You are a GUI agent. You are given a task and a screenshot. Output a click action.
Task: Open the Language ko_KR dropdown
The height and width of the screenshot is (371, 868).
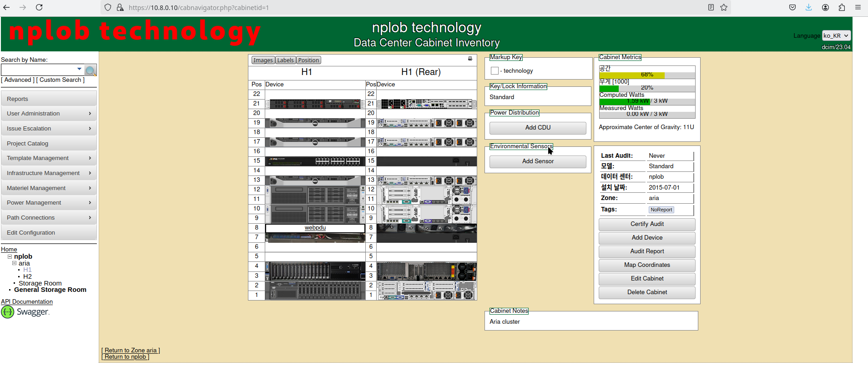tap(836, 35)
